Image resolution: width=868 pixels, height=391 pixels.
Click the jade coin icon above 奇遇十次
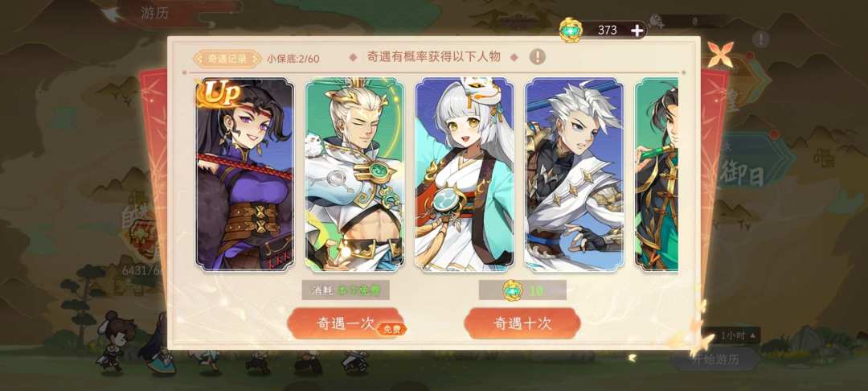click(x=513, y=290)
